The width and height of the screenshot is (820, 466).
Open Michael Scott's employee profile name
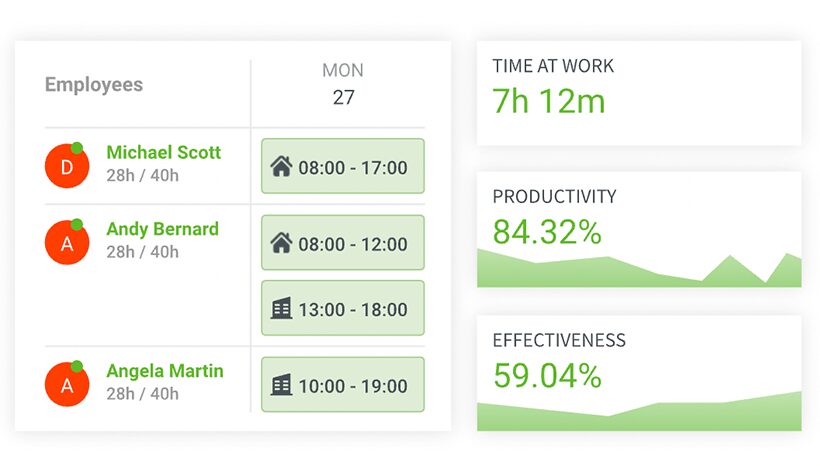(x=164, y=152)
